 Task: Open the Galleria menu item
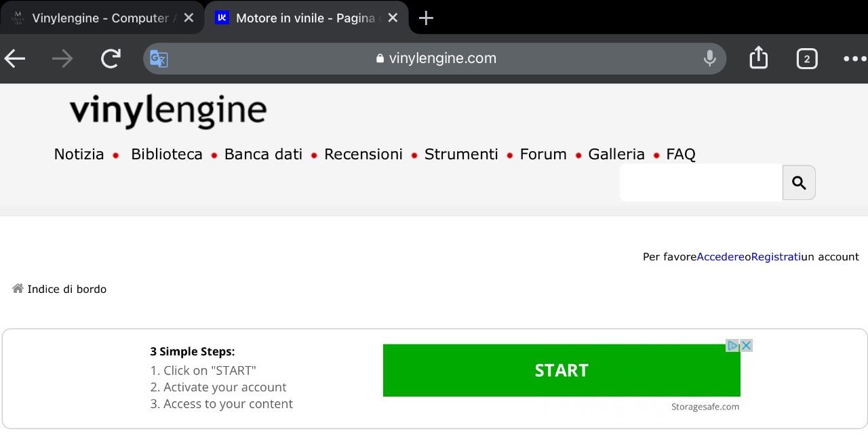coord(616,155)
